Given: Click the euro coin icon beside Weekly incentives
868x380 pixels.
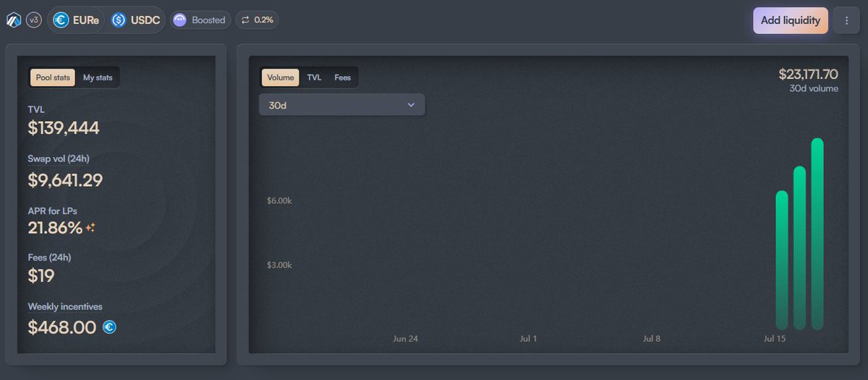Looking at the screenshot, I should click(109, 327).
